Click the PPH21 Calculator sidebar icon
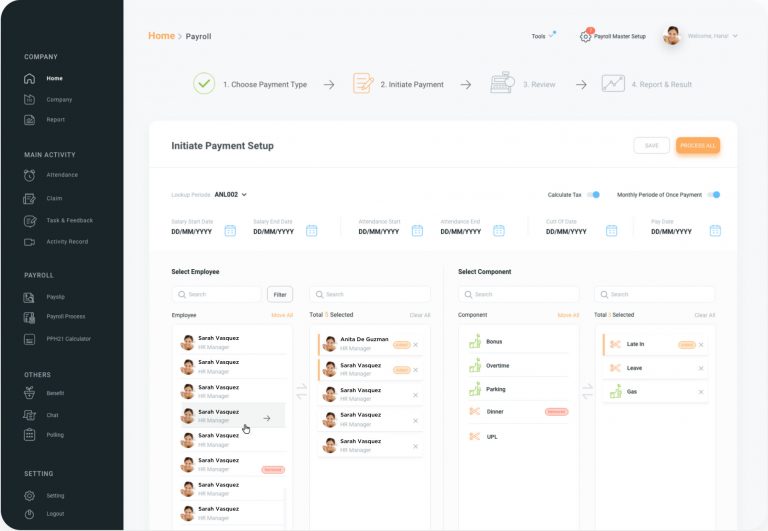The height and width of the screenshot is (531, 768). tap(30, 339)
